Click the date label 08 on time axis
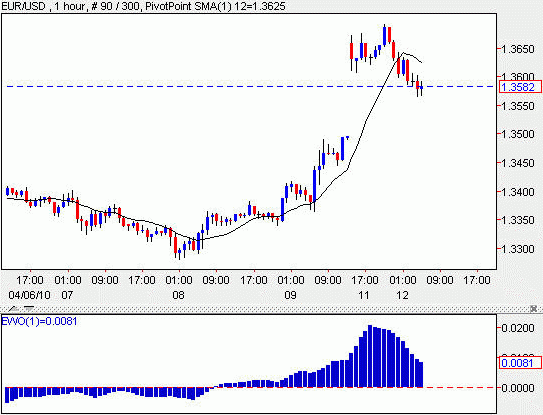 coord(179,295)
